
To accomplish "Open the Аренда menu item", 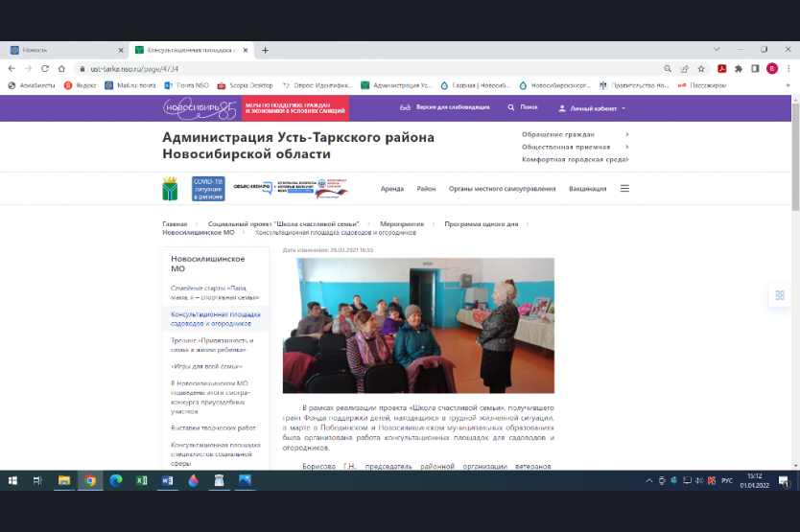I will click(391, 188).
